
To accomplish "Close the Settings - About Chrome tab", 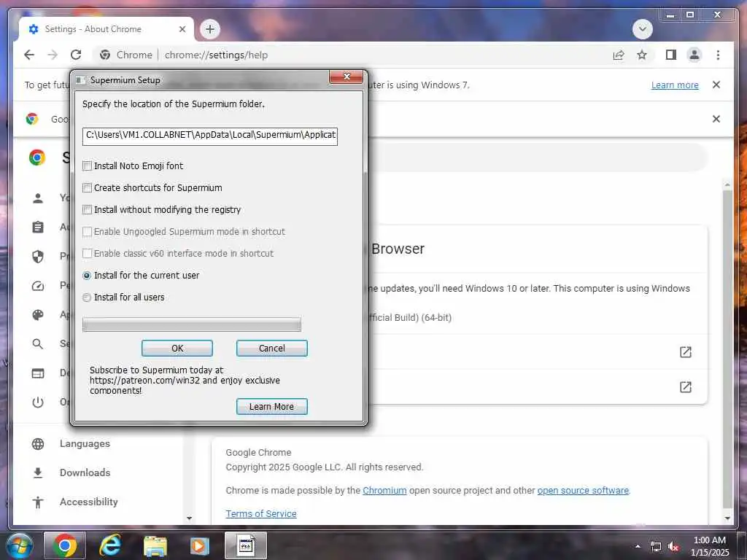I will (182, 29).
